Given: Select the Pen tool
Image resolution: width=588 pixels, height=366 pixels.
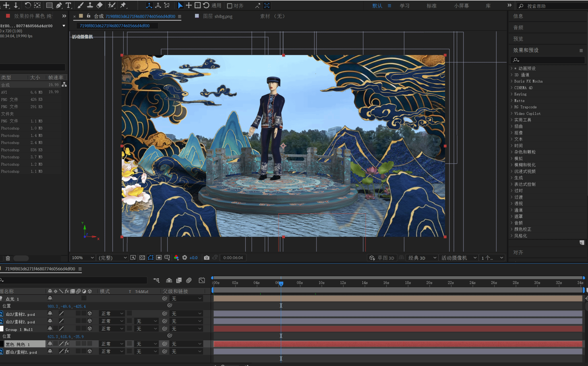Looking at the screenshot, I should tap(59, 5).
